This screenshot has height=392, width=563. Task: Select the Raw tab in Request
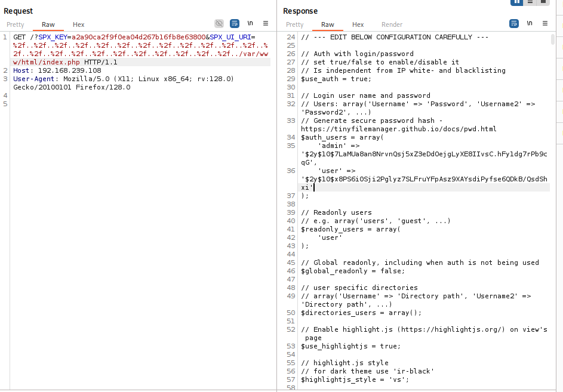48,24
